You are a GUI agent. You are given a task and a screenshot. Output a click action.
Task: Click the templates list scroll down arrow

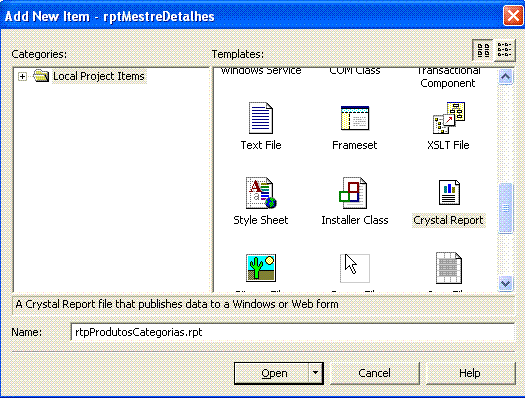click(x=505, y=284)
